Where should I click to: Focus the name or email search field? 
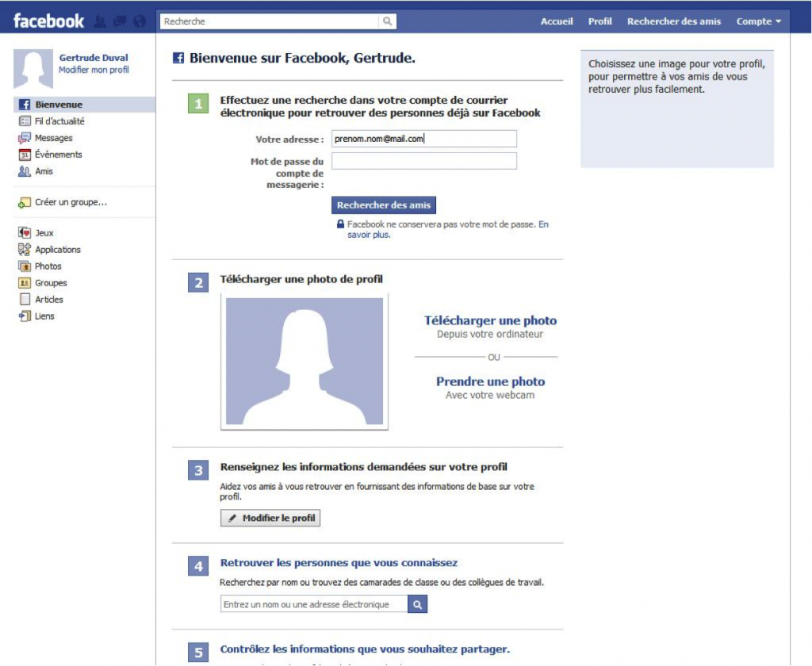(314, 604)
